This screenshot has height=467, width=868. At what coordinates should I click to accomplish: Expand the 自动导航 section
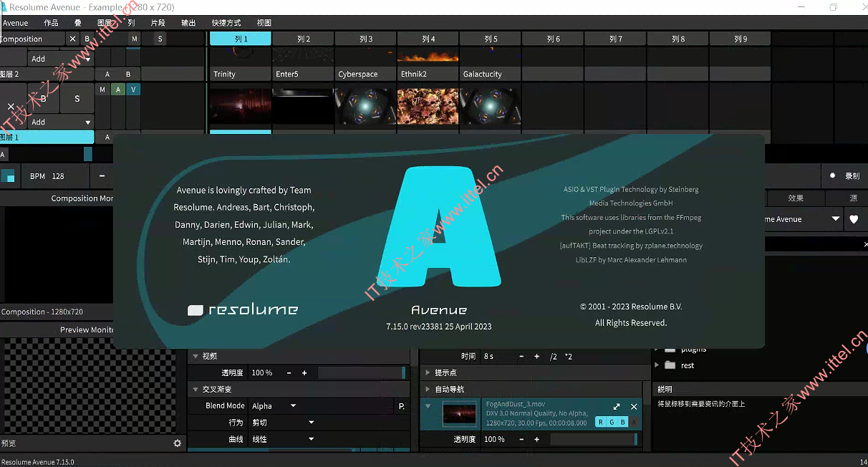click(428, 389)
